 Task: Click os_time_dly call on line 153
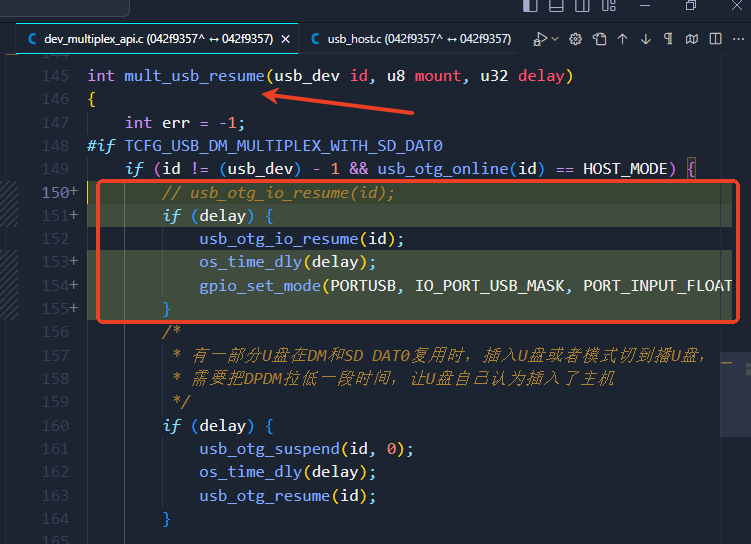250,262
